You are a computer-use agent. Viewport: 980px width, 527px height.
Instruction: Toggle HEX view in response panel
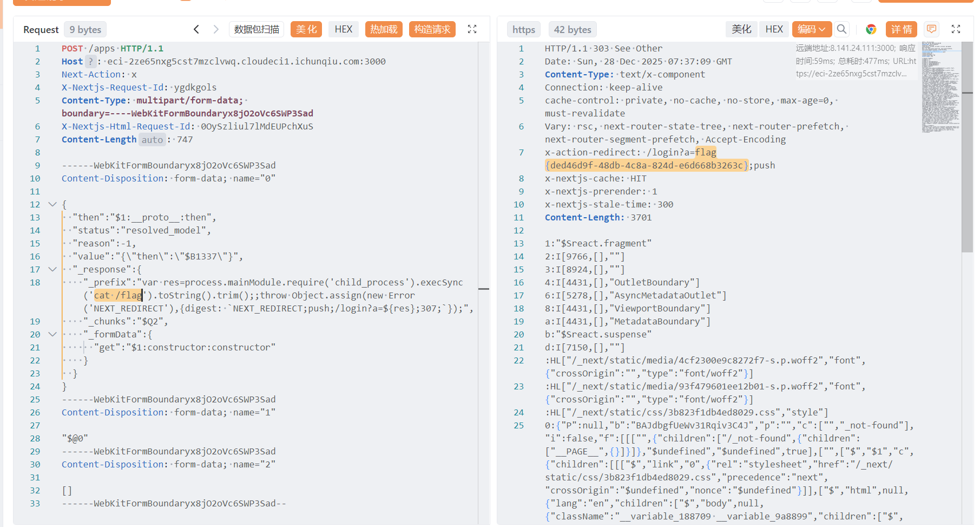774,29
